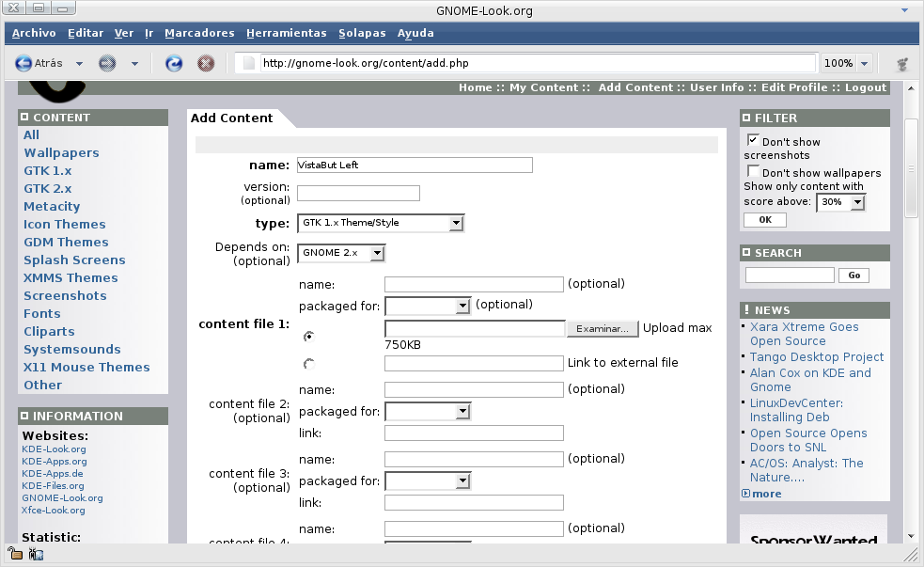
Task: Open the Ver menu
Action: click(x=124, y=33)
